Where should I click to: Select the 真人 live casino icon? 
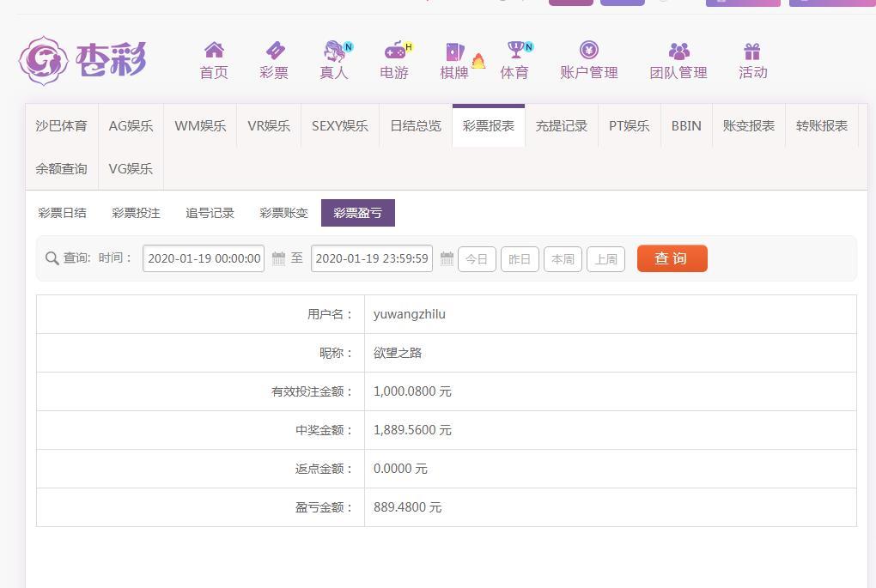pyautogui.click(x=333, y=51)
